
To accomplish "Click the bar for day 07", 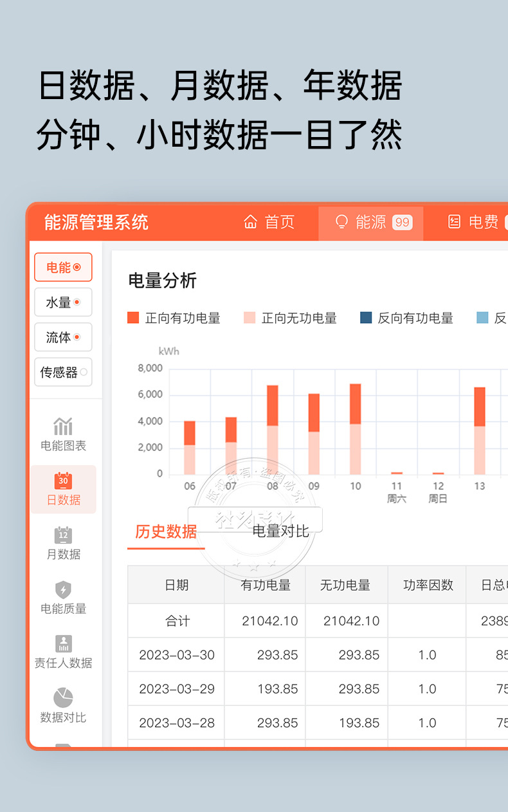I will [231, 446].
